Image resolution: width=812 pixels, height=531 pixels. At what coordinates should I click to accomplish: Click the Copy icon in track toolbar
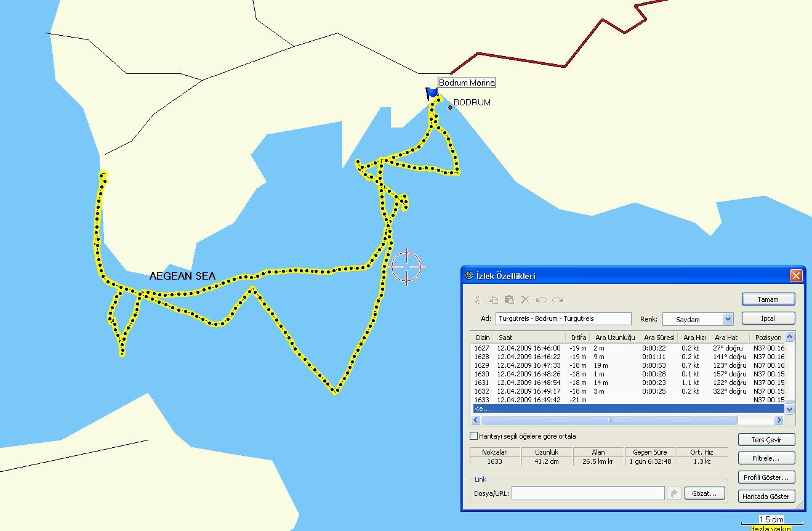(493, 300)
